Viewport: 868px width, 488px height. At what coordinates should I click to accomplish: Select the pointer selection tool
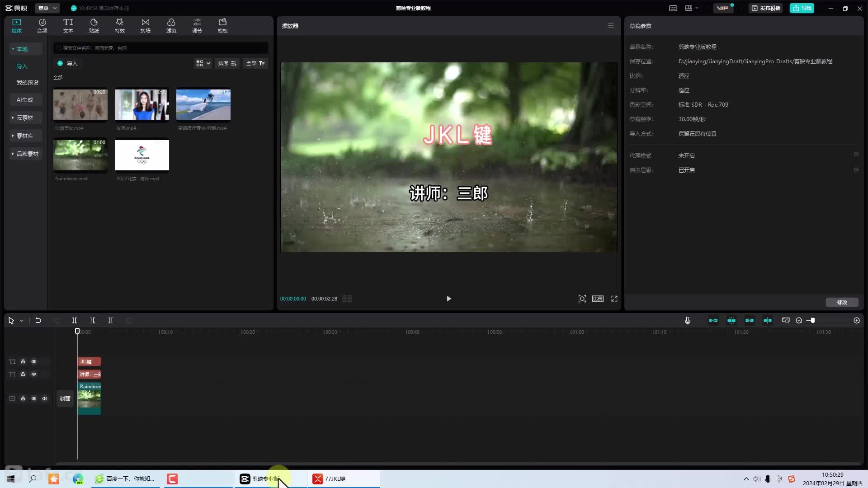click(x=11, y=320)
